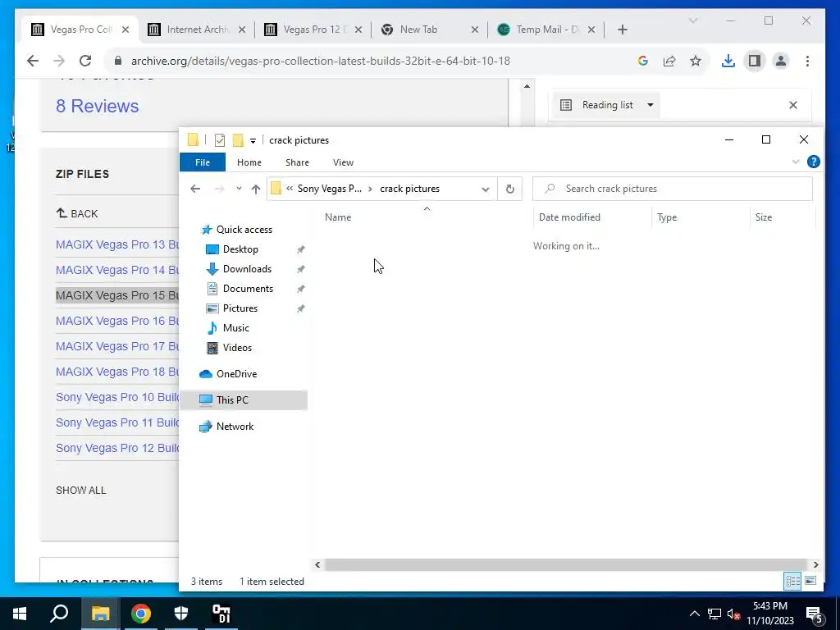Open Videos in navigation pane

[x=237, y=348]
